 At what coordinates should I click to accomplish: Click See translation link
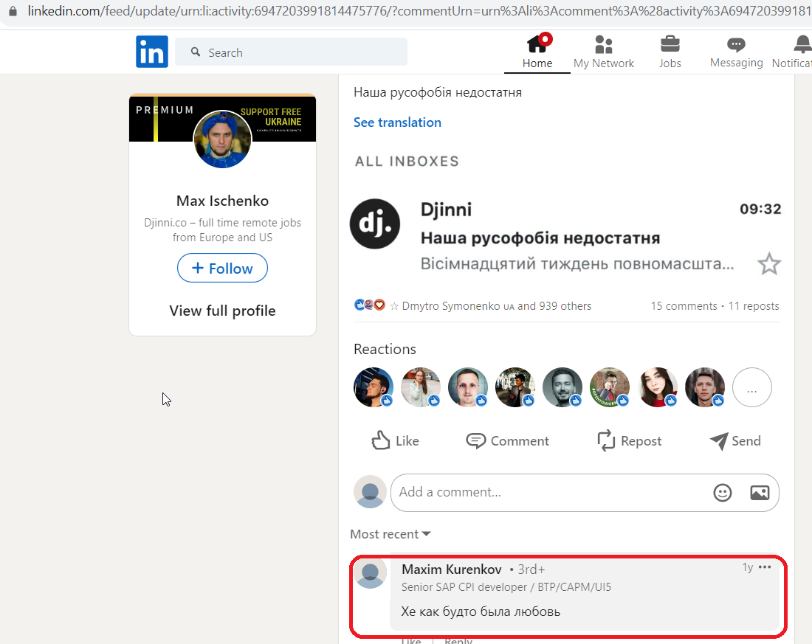pos(397,122)
